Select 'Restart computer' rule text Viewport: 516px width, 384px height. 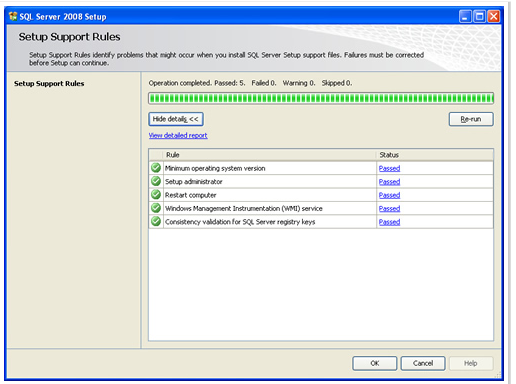click(191, 195)
